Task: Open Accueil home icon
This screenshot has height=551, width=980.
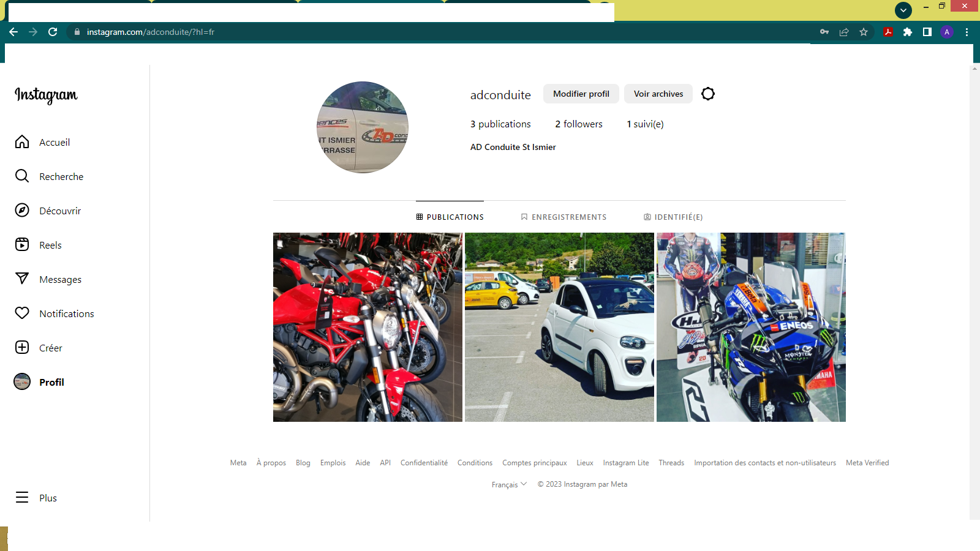Action: (22, 142)
